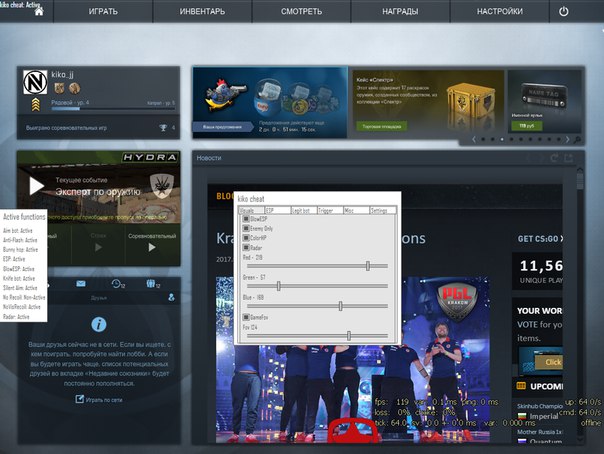Switch to the Trigger tab in kiko cheat
Viewport: 604px width, 454px height.
coord(328,211)
